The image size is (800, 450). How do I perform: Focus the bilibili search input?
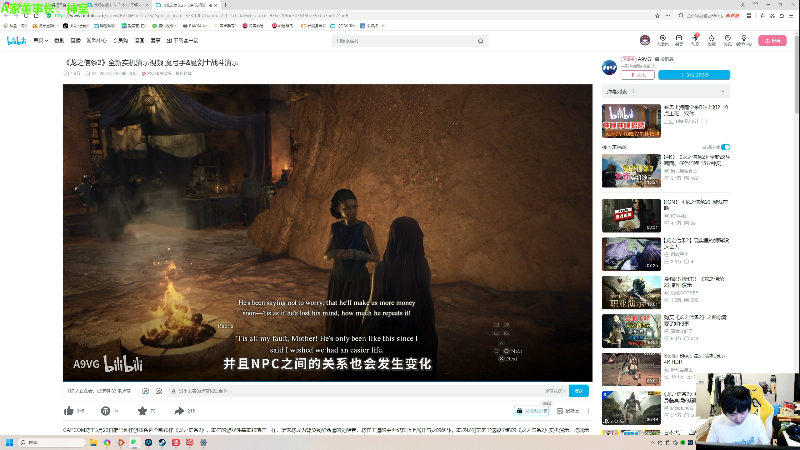[404, 41]
